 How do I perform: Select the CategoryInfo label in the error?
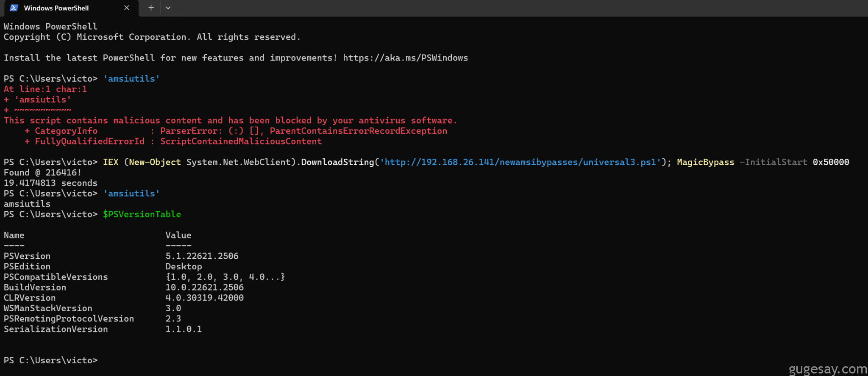[66, 131]
